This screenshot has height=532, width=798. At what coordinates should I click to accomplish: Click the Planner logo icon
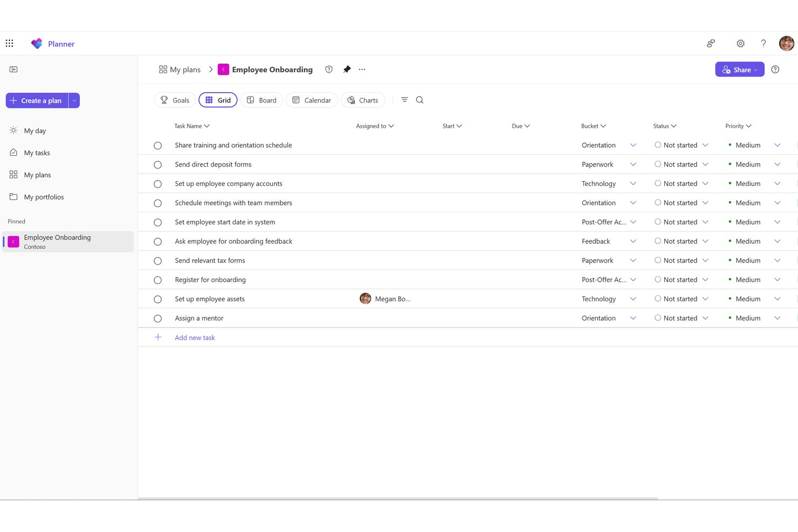pyautogui.click(x=37, y=44)
